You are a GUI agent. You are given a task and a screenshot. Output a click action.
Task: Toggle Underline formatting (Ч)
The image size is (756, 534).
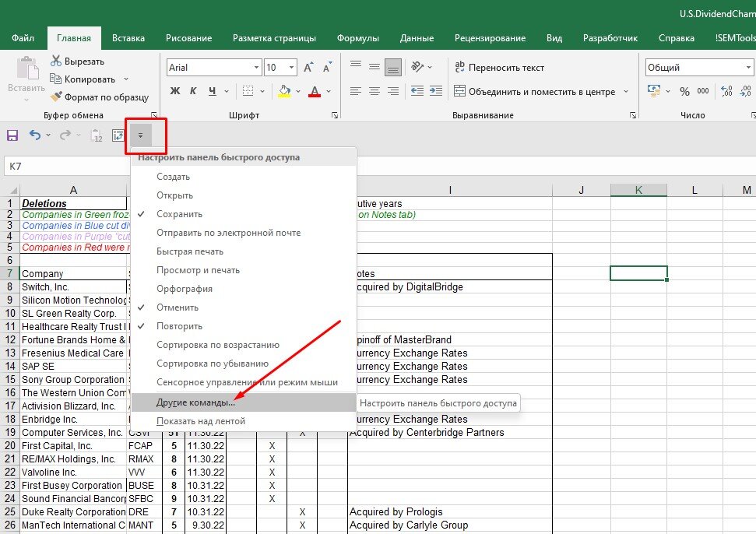tap(212, 91)
